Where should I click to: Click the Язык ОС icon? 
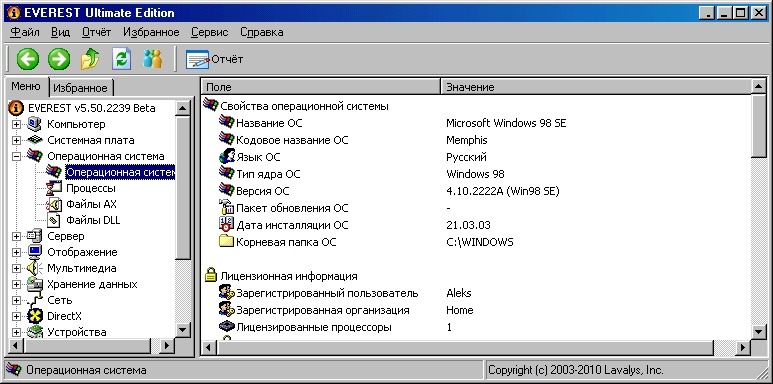tap(226, 157)
